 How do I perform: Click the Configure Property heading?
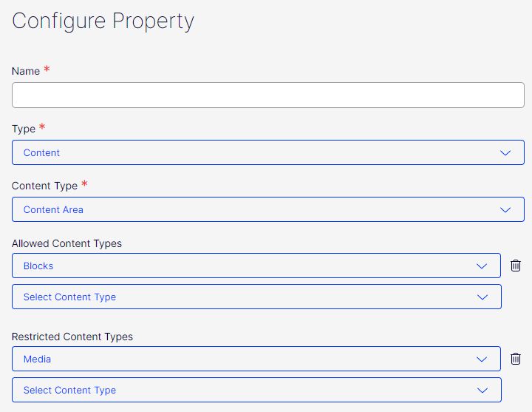click(103, 21)
